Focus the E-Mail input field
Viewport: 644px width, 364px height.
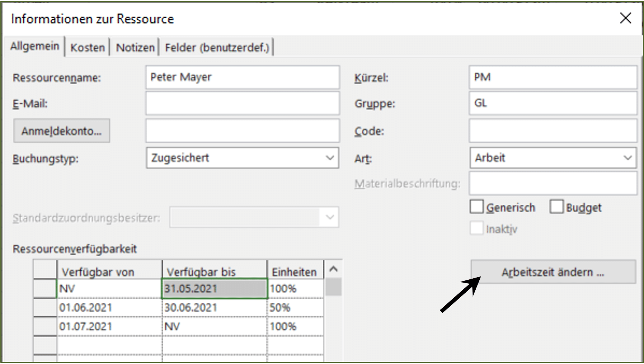[243, 103]
